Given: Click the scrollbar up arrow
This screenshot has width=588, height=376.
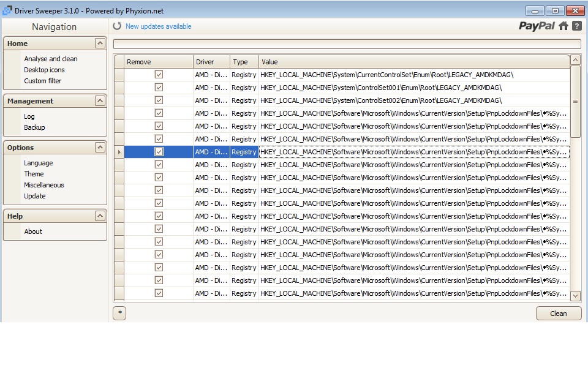Looking at the screenshot, I should pos(575,59).
